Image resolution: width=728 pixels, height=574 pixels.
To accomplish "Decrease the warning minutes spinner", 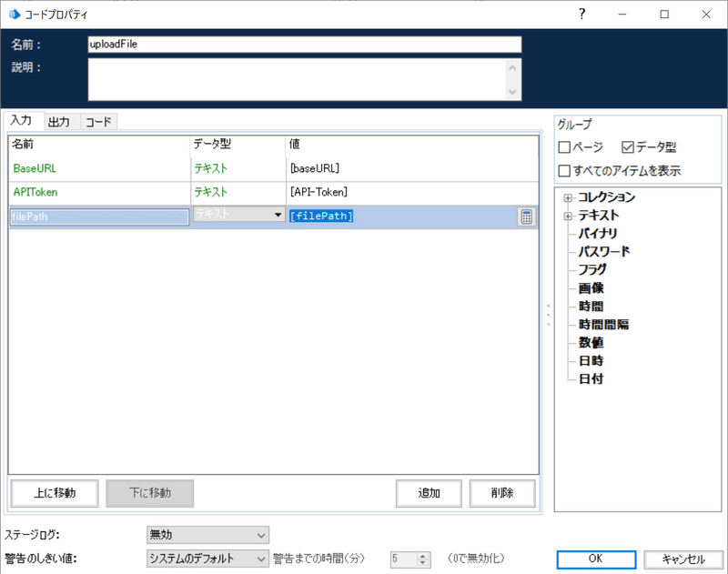I will click(x=422, y=563).
